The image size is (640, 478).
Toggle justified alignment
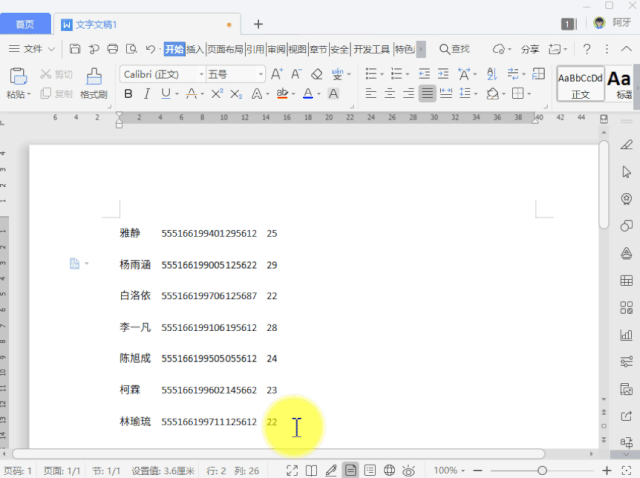[x=427, y=93]
